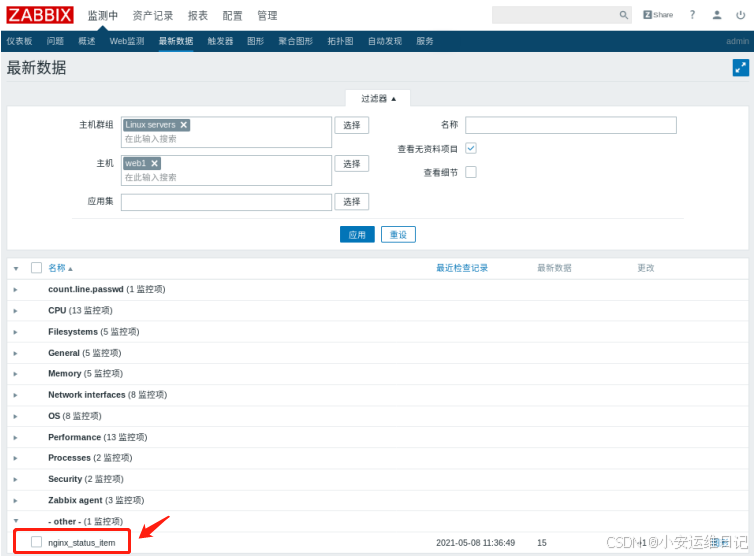Go to the 图形 submenu tab
The image size is (755, 556).
255,41
